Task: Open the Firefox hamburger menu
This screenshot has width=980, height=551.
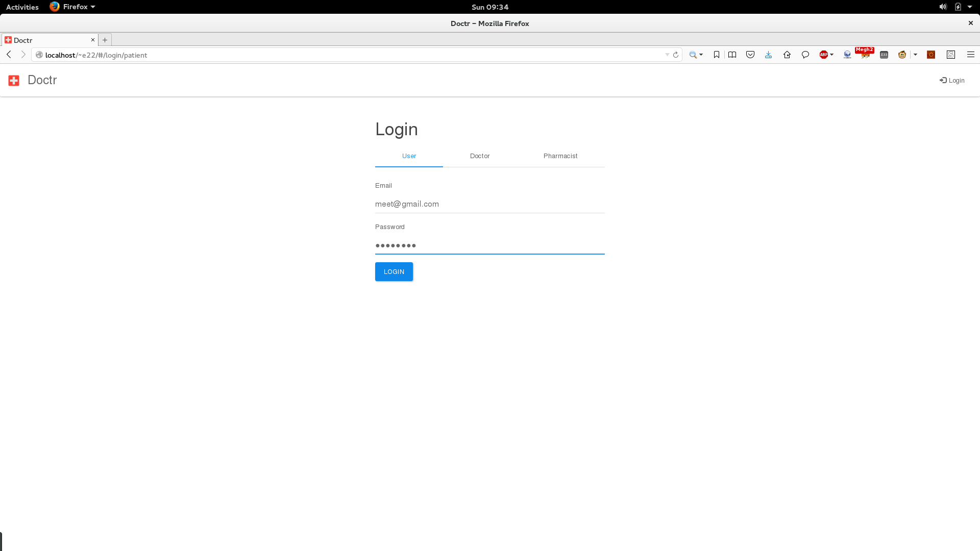Action: [970, 55]
